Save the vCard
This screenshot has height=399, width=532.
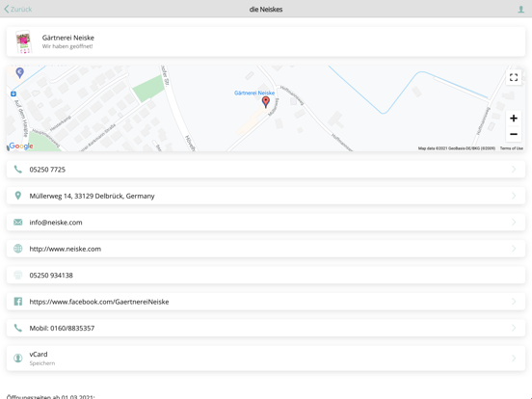[266, 359]
